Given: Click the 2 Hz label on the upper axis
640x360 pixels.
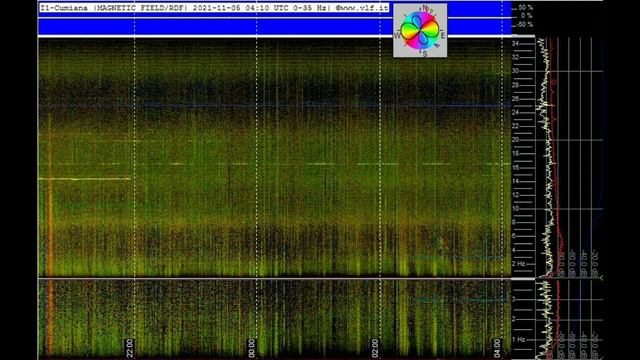Looking at the screenshot, I should [x=518, y=264].
